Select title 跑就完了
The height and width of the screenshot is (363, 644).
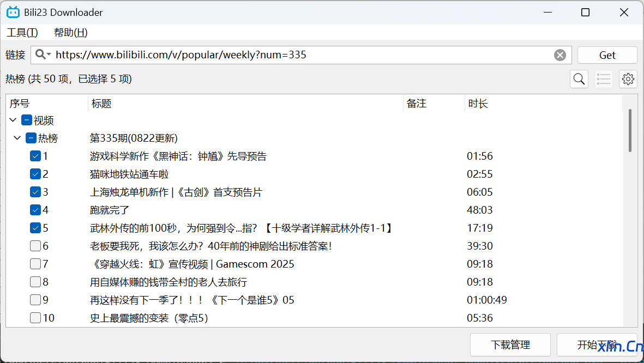(x=109, y=210)
